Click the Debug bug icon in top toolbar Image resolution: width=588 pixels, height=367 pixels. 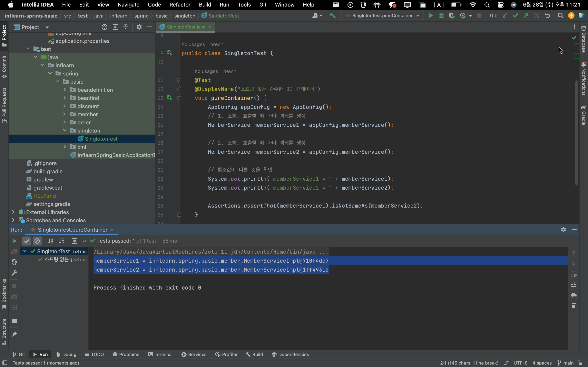[441, 16]
